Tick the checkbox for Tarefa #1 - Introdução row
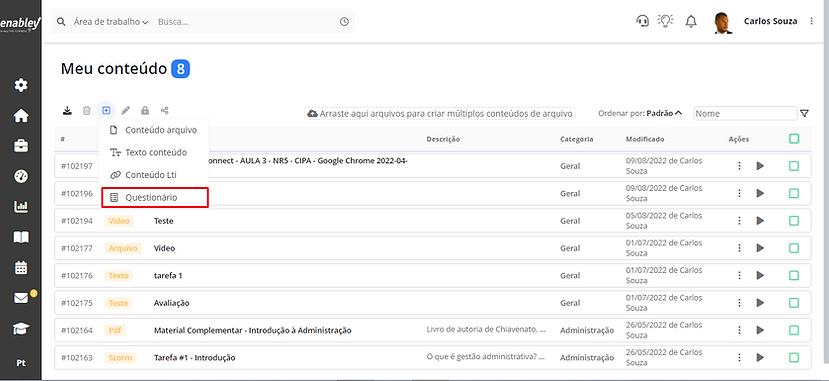 click(794, 357)
